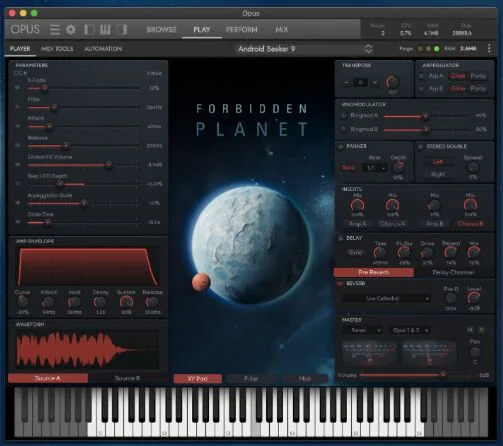Click the Amp Envelope Sustain knob
The width and height of the screenshot is (503, 446).
pyautogui.click(x=126, y=302)
